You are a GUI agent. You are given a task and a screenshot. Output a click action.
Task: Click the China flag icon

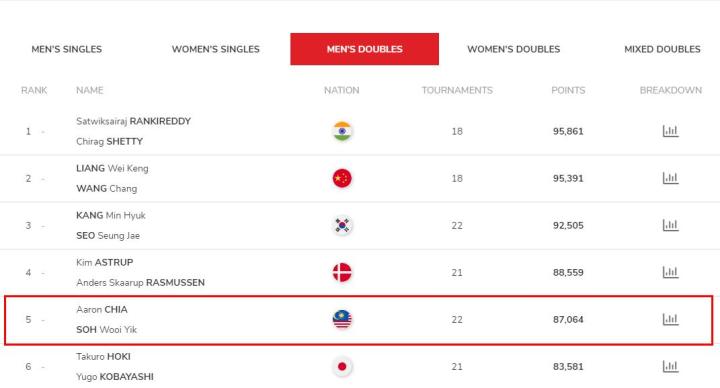pos(342,178)
